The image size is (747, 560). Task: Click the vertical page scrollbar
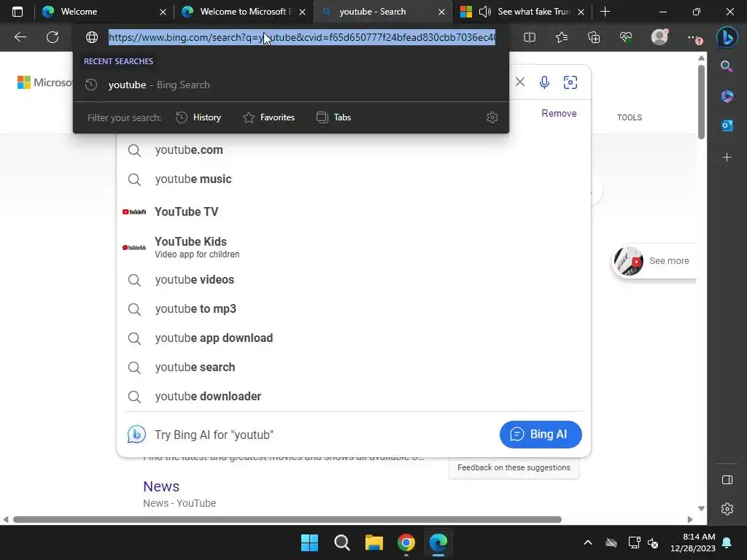coord(701,102)
